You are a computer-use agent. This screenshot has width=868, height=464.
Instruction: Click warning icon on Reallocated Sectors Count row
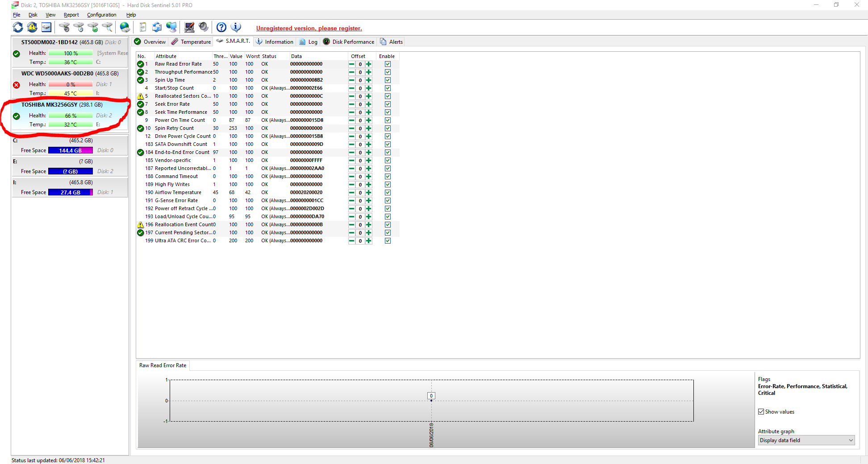point(141,96)
